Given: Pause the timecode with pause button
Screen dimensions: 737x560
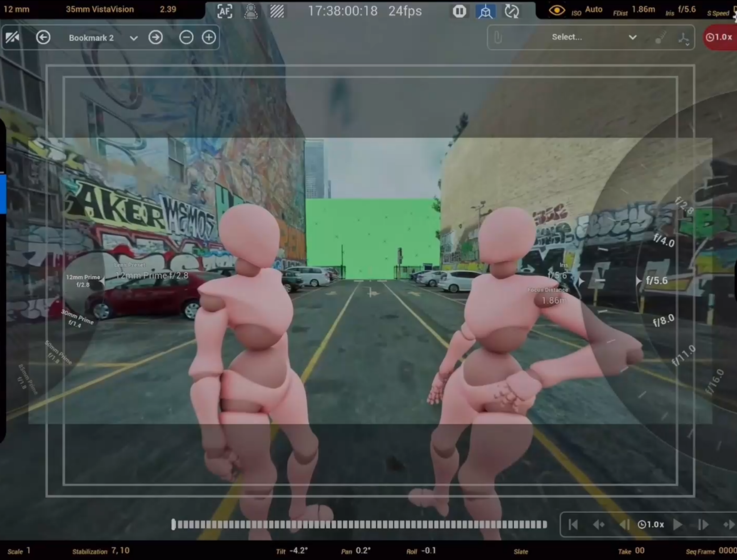Looking at the screenshot, I should pos(459,11).
